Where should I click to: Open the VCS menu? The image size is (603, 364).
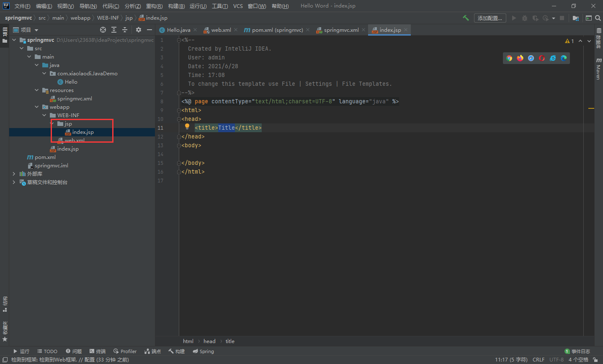tap(238, 6)
